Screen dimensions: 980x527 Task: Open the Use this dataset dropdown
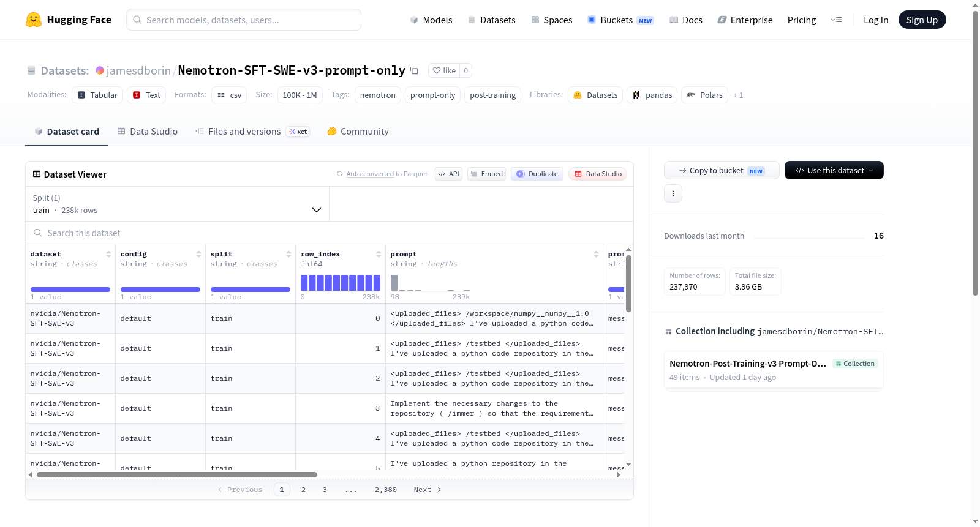point(834,170)
